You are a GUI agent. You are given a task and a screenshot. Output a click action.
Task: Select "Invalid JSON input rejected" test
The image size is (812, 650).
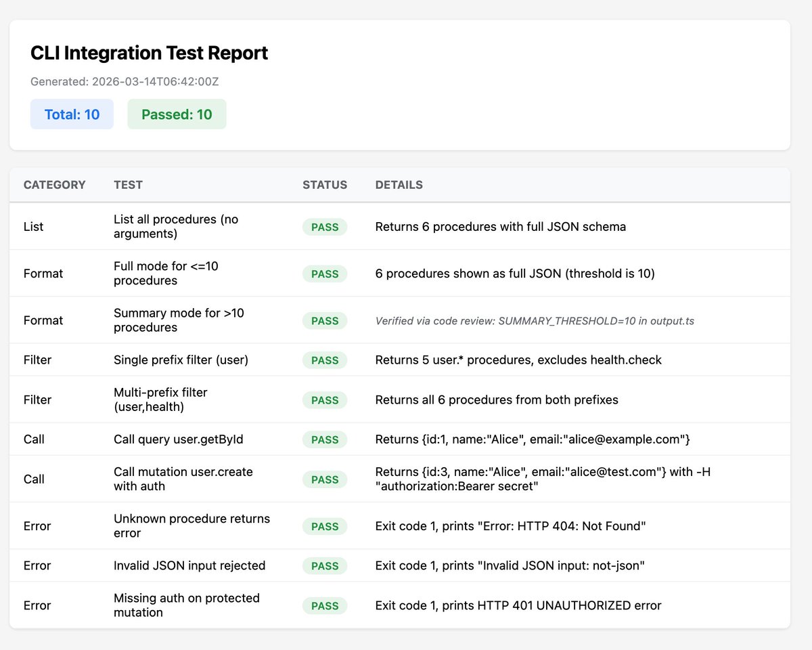click(189, 565)
